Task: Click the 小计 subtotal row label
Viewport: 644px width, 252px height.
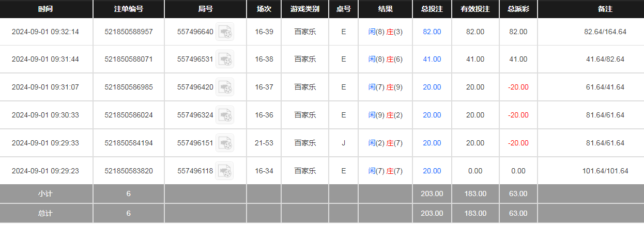Action: pos(45,194)
